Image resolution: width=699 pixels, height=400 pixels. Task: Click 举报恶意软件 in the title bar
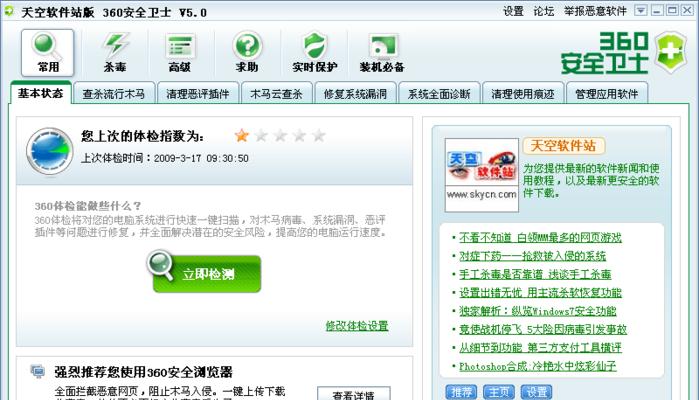point(595,11)
